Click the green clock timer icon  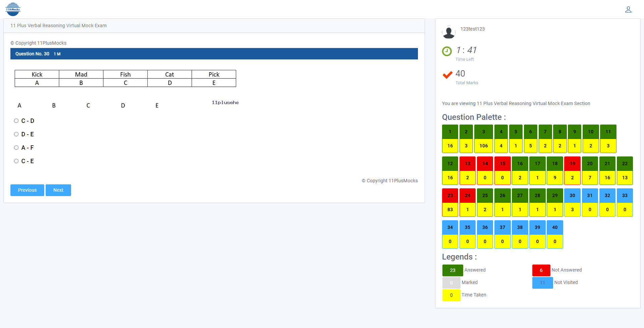coord(447,51)
